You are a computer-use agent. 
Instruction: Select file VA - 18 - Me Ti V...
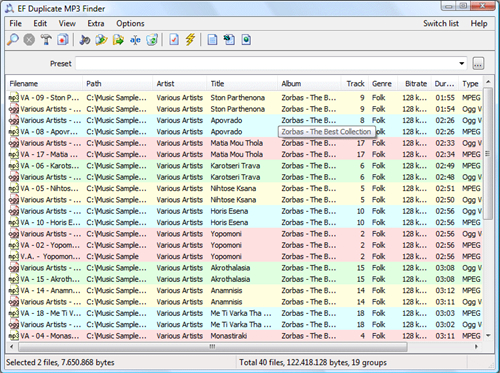pyautogui.click(x=50, y=313)
